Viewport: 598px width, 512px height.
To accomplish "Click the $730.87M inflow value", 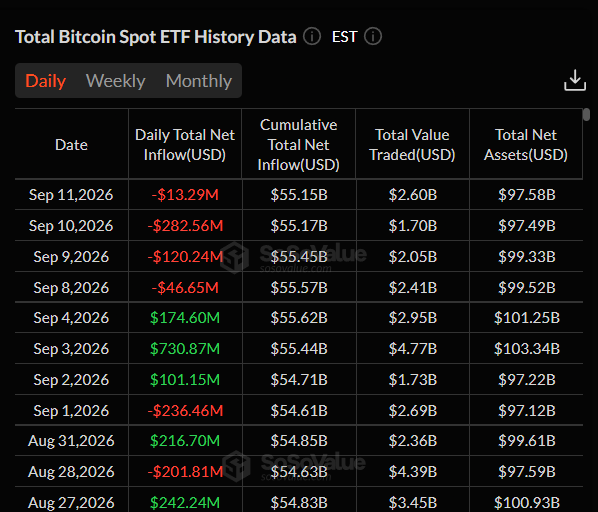I will pos(185,348).
